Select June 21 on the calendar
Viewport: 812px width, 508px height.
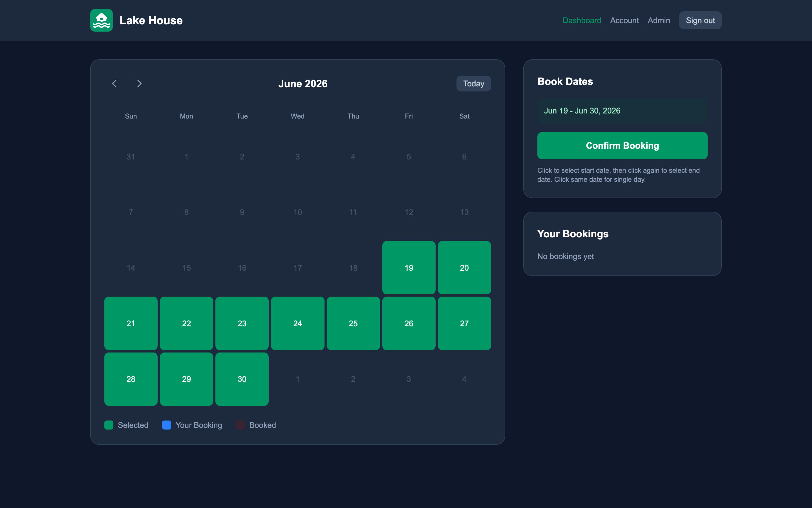(131, 323)
